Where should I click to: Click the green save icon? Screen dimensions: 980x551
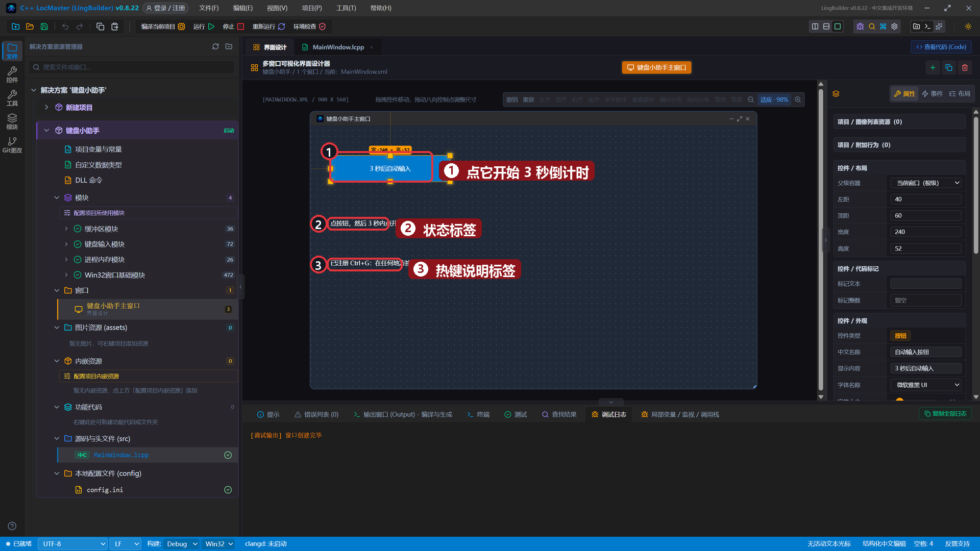coord(44,27)
